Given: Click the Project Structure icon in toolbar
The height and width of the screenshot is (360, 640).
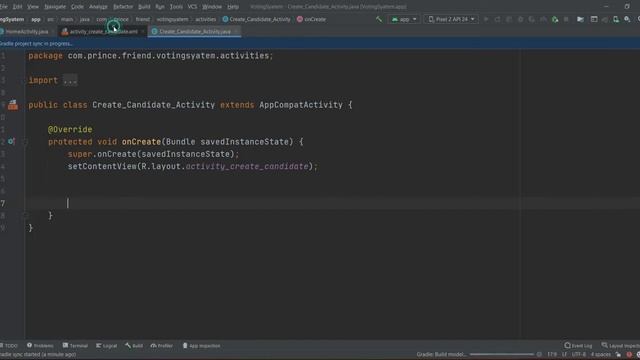Looking at the screenshot, I should click(x=580, y=19).
